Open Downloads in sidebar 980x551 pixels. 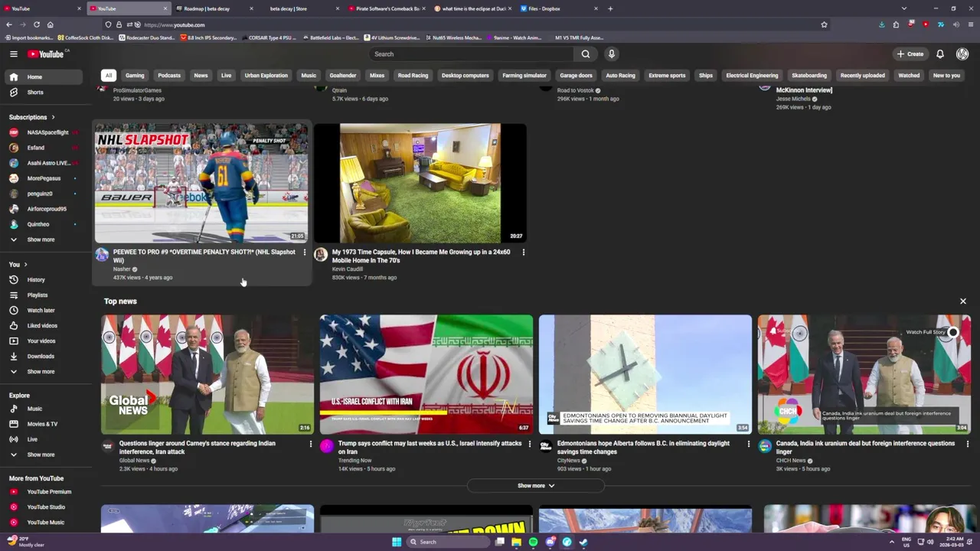[44, 356]
